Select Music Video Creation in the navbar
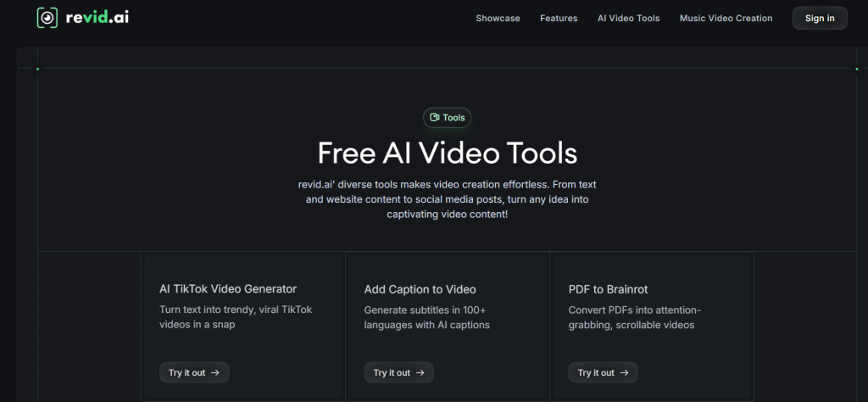 pyautogui.click(x=726, y=18)
